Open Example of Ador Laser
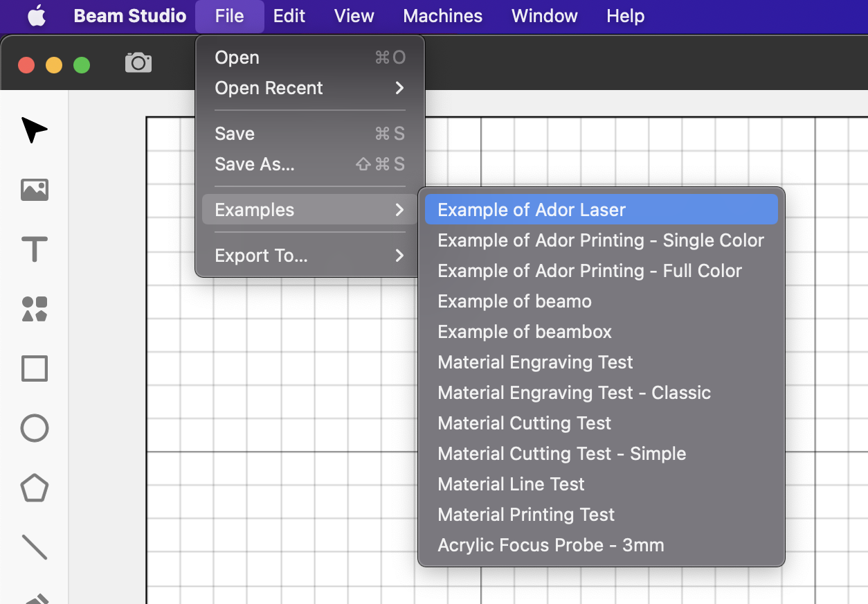 point(602,210)
